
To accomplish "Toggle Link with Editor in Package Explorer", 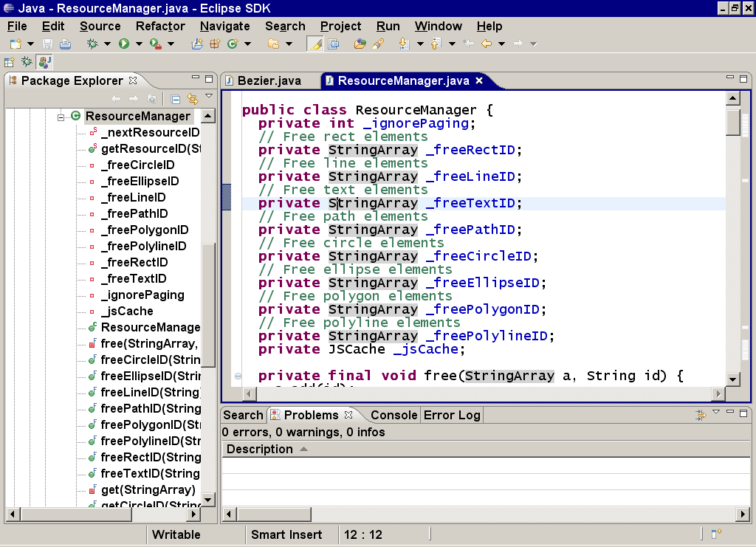I will point(193,99).
